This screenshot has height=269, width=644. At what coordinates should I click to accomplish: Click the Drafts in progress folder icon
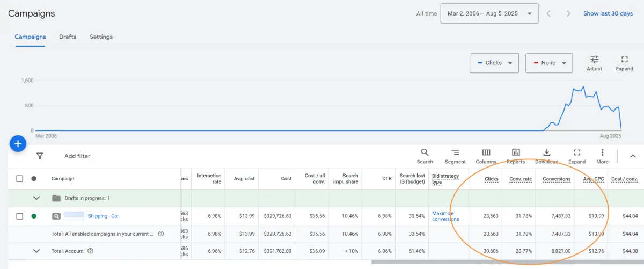pos(56,198)
